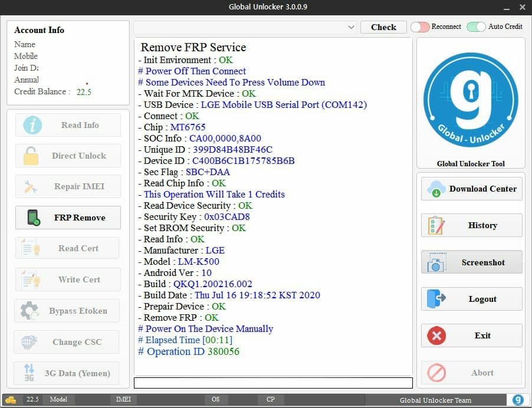Click the Logout door icon
The width and height of the screenshot is (532, 408).
point(436,299)
